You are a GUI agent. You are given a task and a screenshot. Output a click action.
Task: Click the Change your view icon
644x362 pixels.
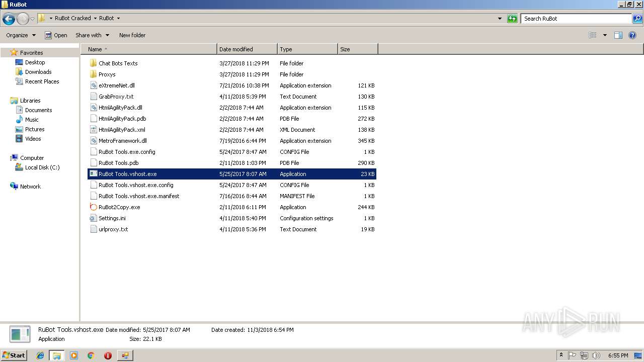coord(593,35)
